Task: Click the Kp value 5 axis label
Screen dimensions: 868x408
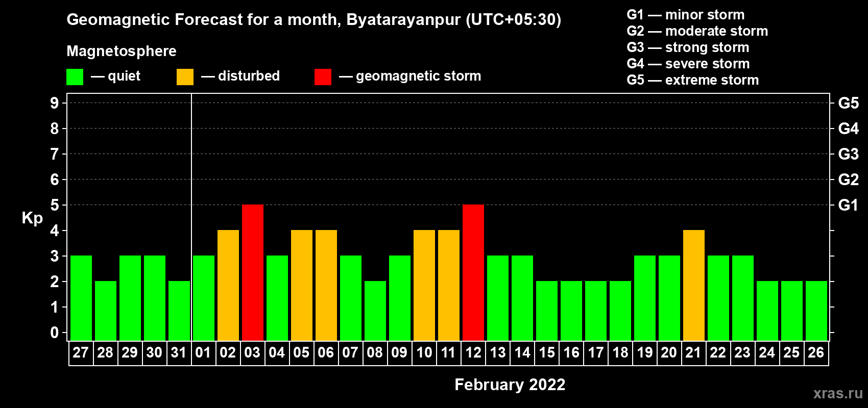Action: pos(55,205)
